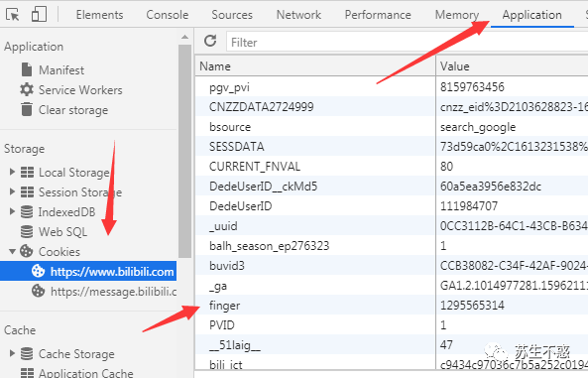The height and width of the screenshot is (378, 588).
Task: Click the Filter input field
Action: click(407, 42)
